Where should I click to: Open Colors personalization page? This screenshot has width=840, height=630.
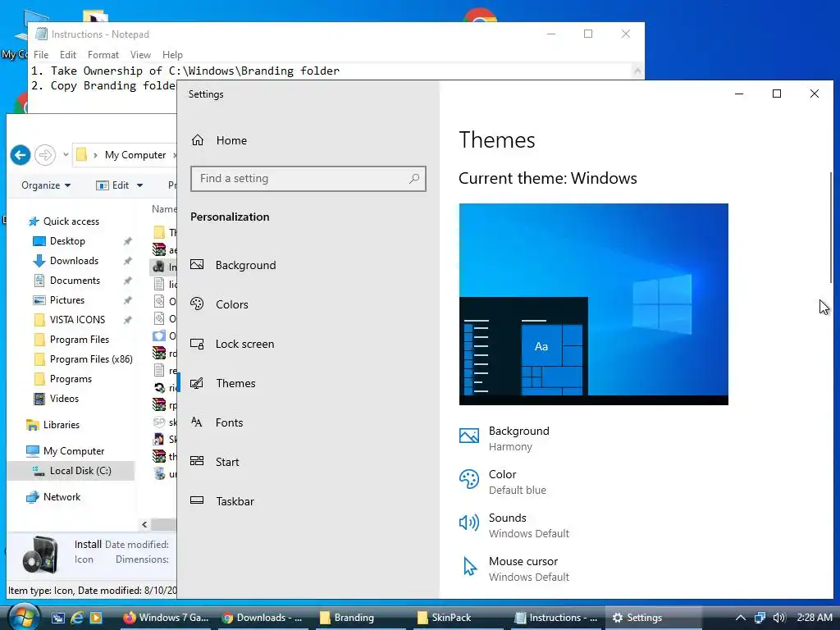[x=220, y=304]
